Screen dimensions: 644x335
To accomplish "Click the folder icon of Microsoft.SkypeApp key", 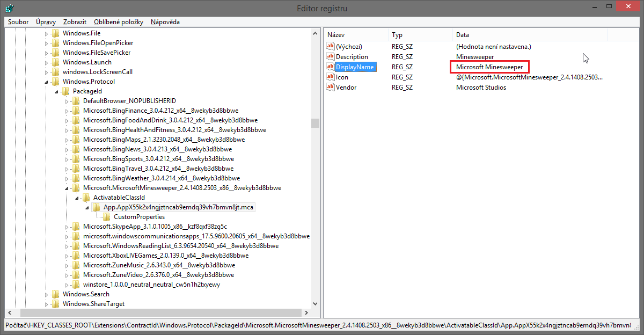I will (76, 227).
